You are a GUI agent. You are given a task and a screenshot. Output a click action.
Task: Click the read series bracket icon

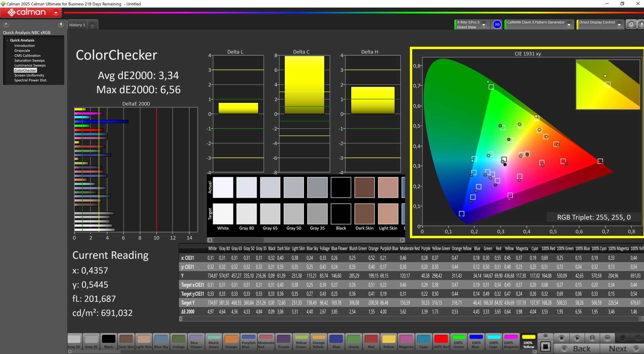click(592, 338)
